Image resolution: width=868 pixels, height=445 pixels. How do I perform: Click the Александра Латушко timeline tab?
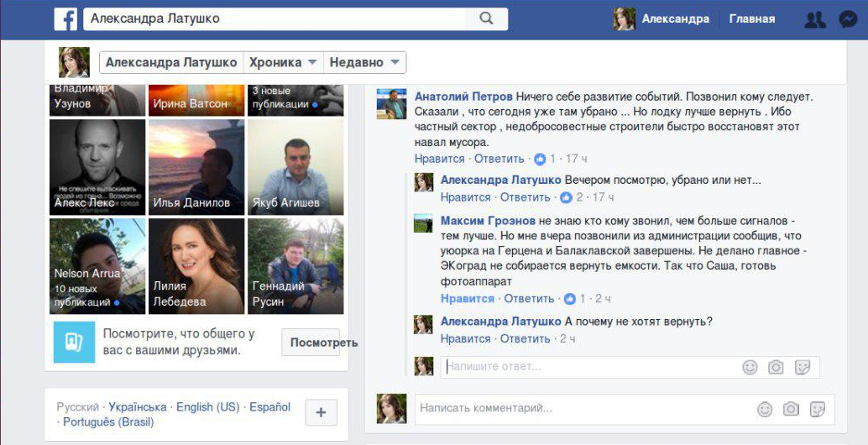[x=171, y=62]
